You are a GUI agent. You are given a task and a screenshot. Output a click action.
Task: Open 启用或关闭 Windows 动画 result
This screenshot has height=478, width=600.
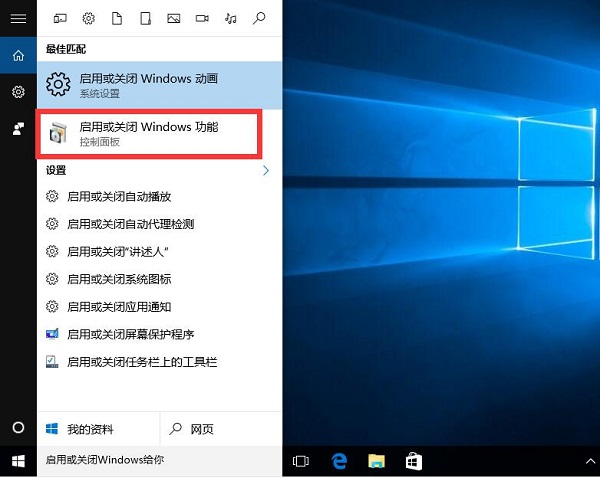160,85
